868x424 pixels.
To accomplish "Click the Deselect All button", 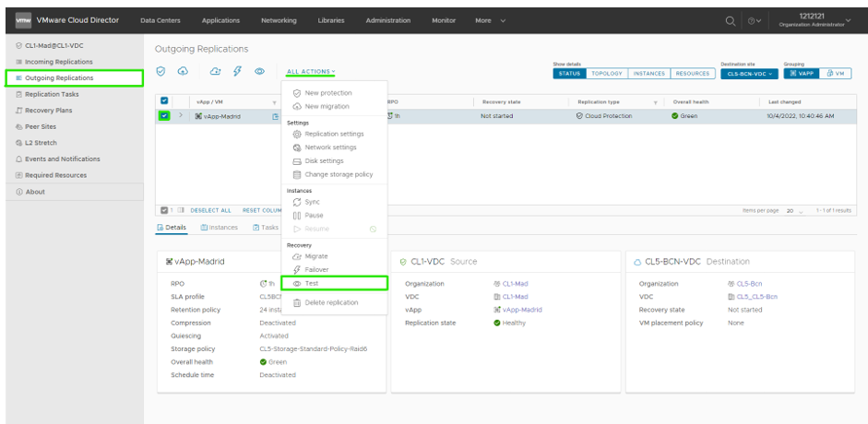I will [x=211, y=211].
